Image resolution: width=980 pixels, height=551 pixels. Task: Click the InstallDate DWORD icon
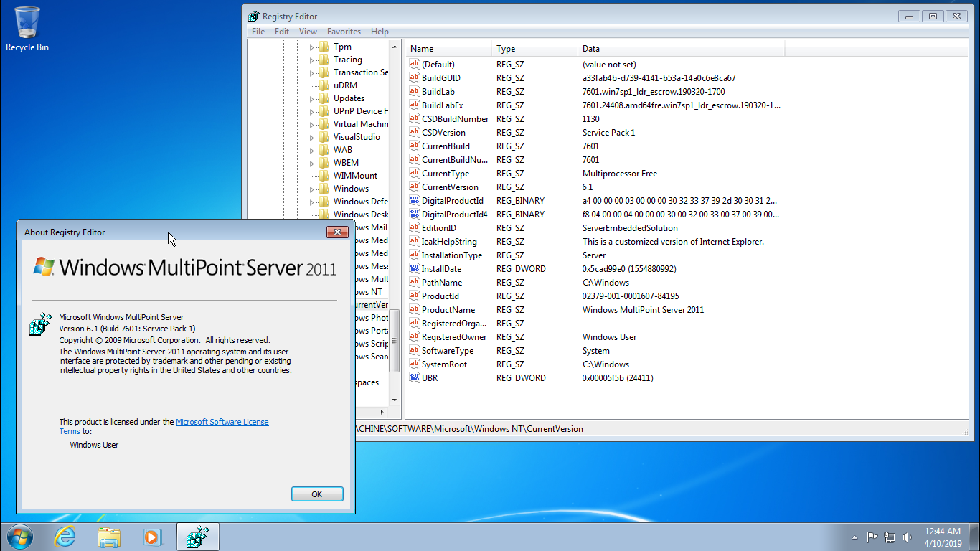pos(414,268)
